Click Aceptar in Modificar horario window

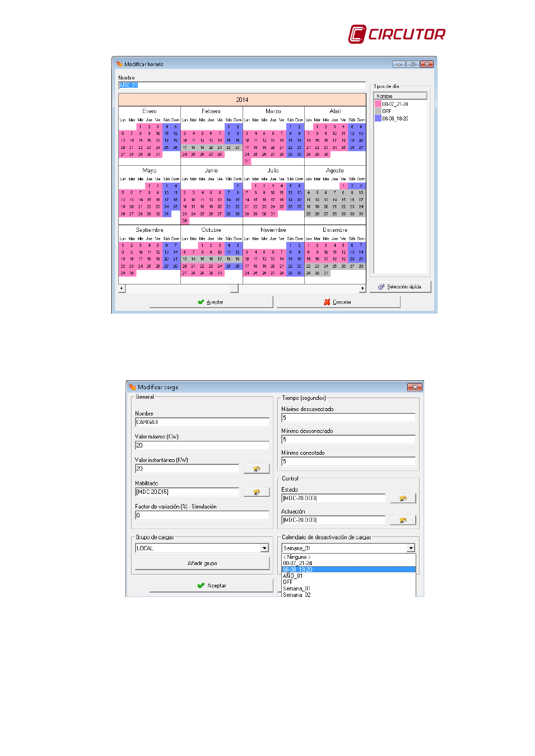click(x=211, y=302)
